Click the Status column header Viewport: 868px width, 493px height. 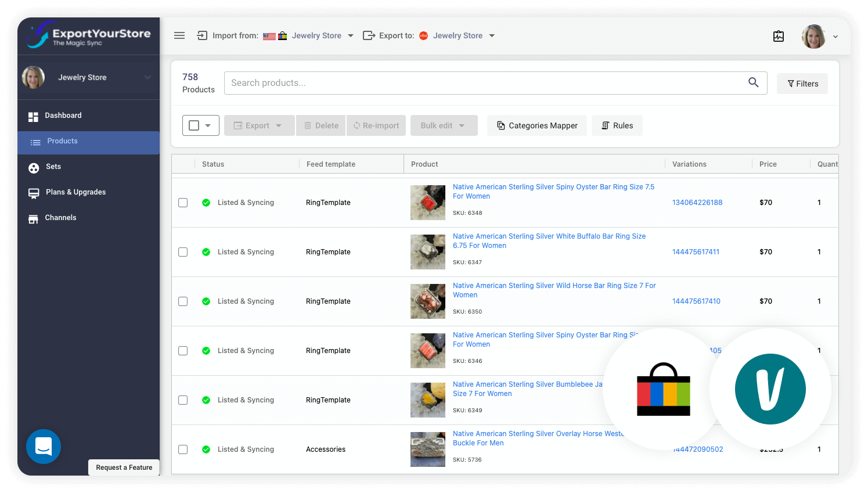point(213,164)
